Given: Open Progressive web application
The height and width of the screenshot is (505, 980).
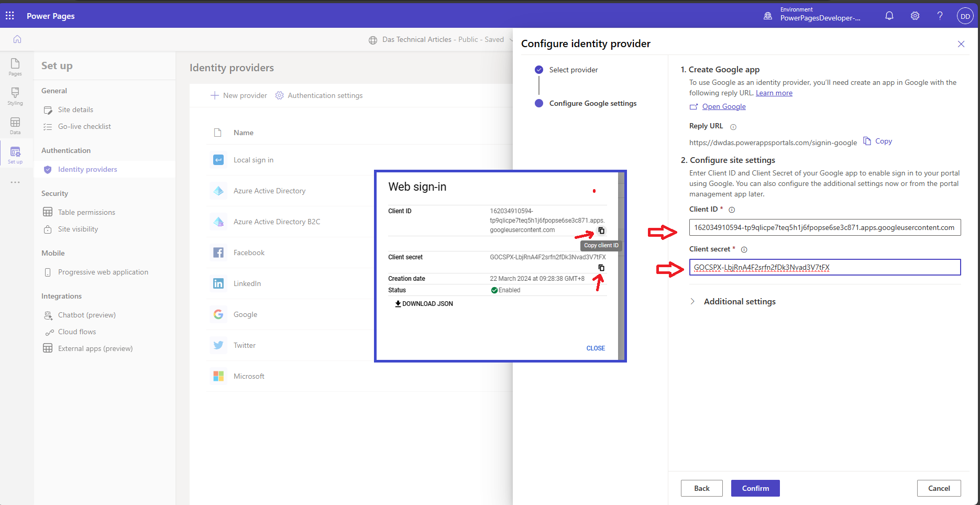Looking at the screenshot, I should pyautogui.click(x=103, y=272).
